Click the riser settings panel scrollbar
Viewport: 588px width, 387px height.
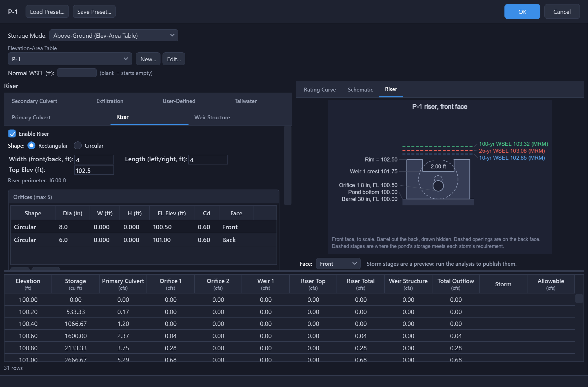point(287,165)
